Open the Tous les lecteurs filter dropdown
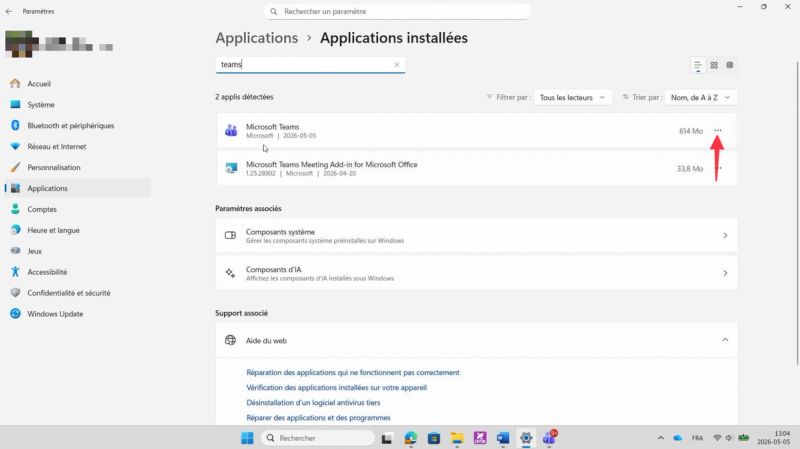This screenshot has width=800, height=449. click(x=572, y=97)
